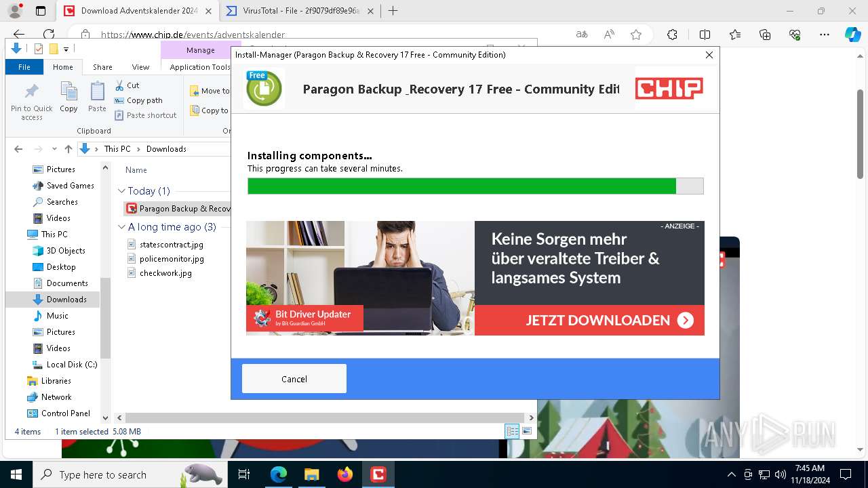The width and height of the screenshot is (868, 488).
Task: Click the Cut scissors command
Action: coord(127,85)
